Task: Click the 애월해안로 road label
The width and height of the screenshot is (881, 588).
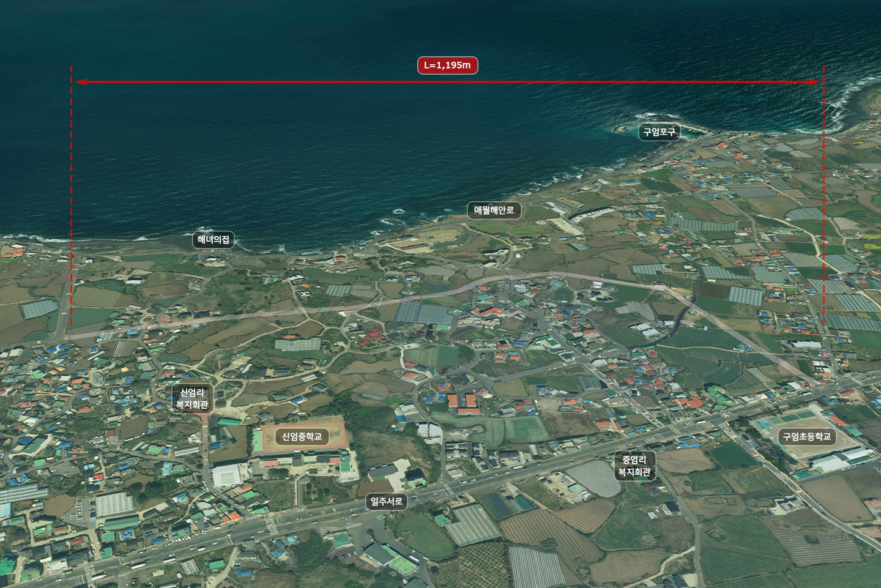Action: (494, 210)
